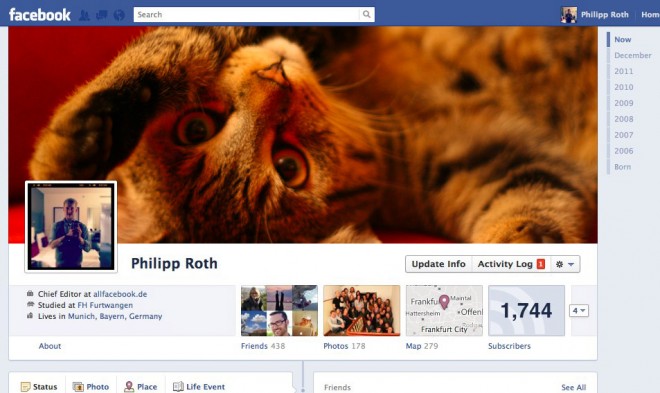Jump to 2009 in the timeline
This screenshot has width=660, height=393.
623,103
